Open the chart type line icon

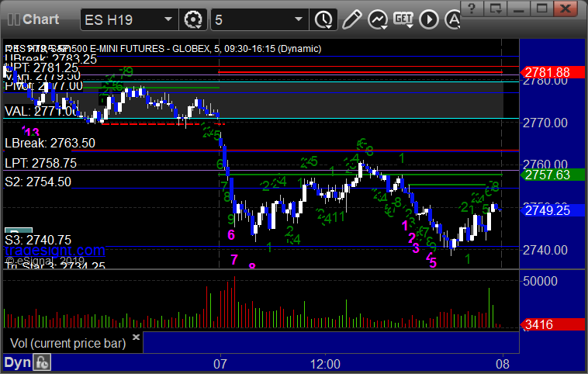(x=378, y=19)
